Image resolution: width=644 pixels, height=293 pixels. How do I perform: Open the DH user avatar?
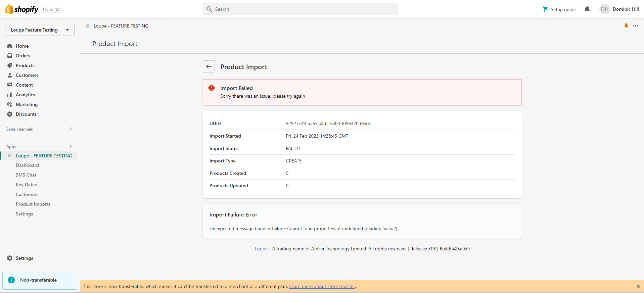click(x=604, y=9)
